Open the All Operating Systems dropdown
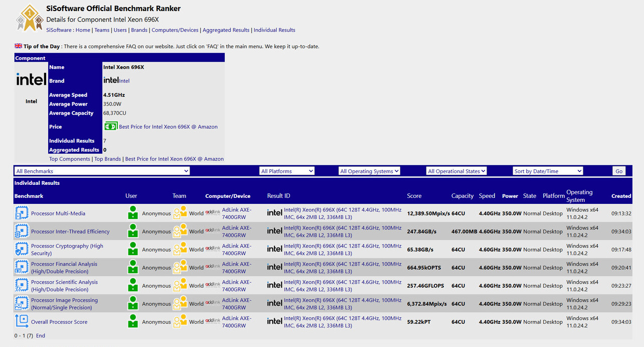The image size is (644, 347). click(369, 171)
